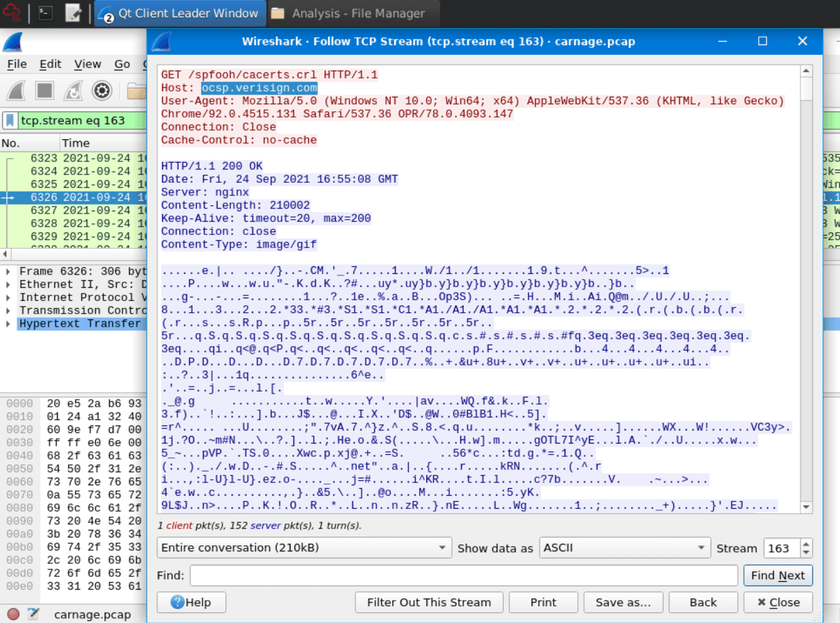Click the Print button
This screenshot has width=840, height=623.
543,602
